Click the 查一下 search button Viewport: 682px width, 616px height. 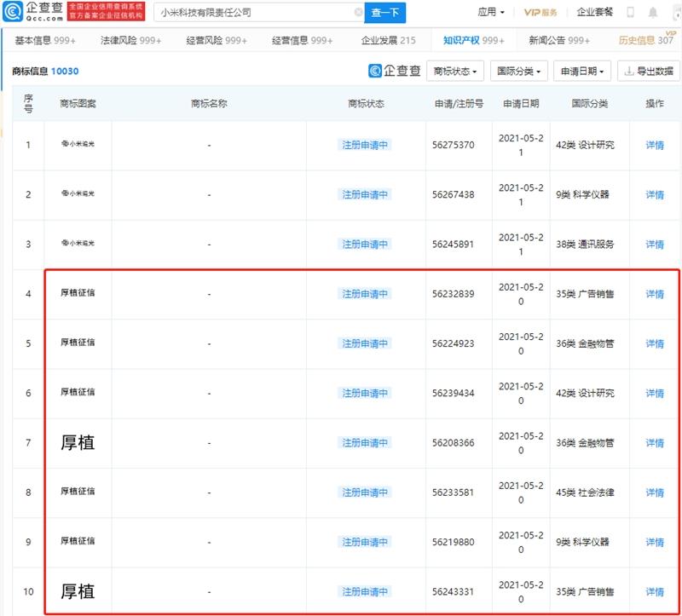pyautogui.click(x=385, y=13)
